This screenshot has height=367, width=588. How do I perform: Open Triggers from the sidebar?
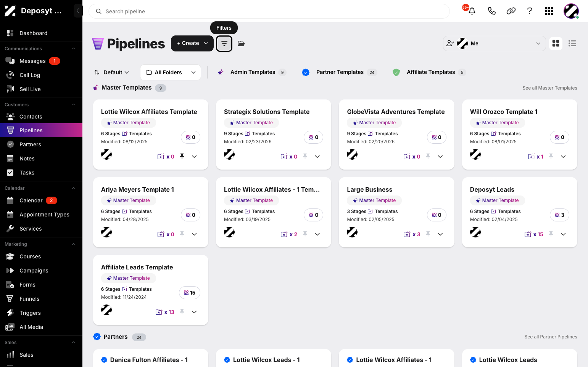[41, 313]
